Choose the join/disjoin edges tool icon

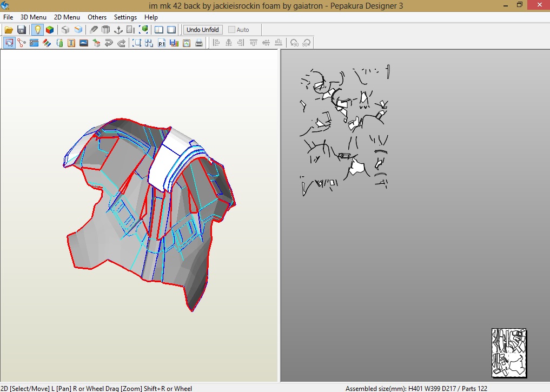[x=22, y=43]
